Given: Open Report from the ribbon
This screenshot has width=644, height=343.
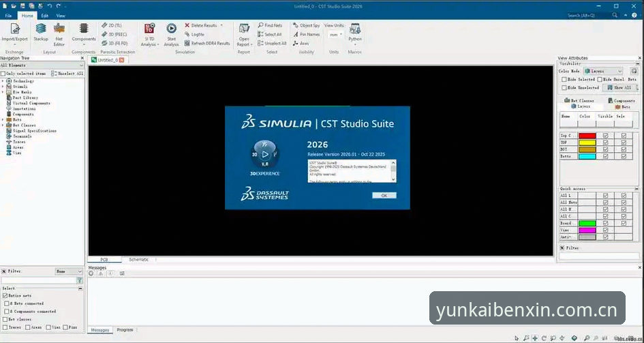Looking at the screenshot, I should (x=244, y=34).
